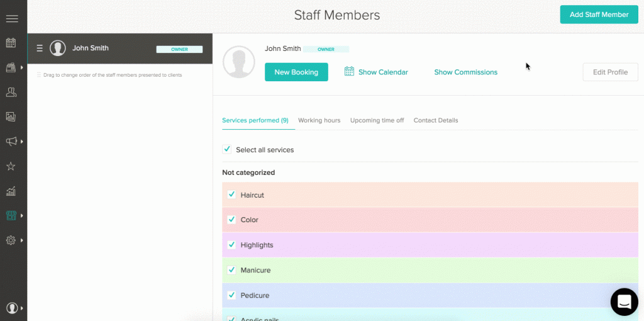644x321 pixels.
Task: Click the Staff Members page title
Action: point(337,15)
